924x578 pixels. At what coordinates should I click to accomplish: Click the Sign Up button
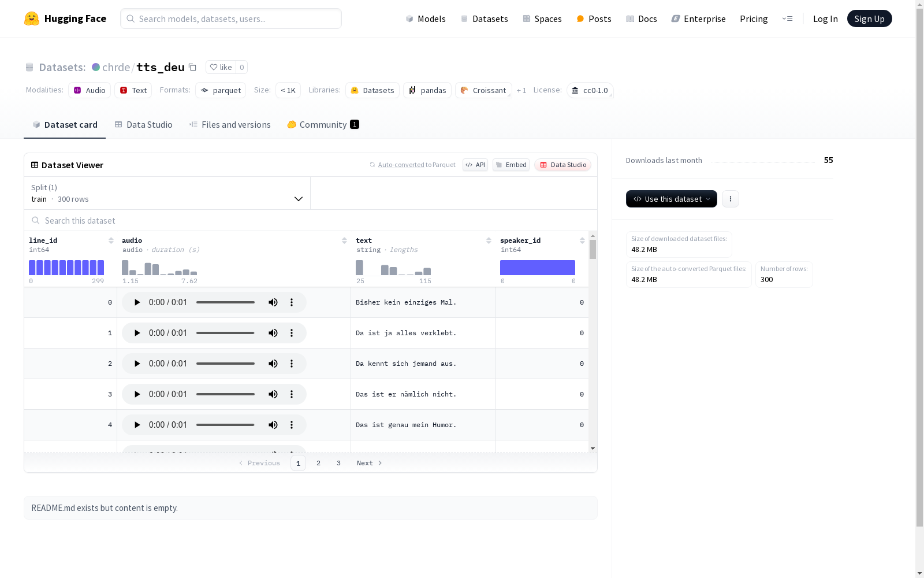click(870, 18)
